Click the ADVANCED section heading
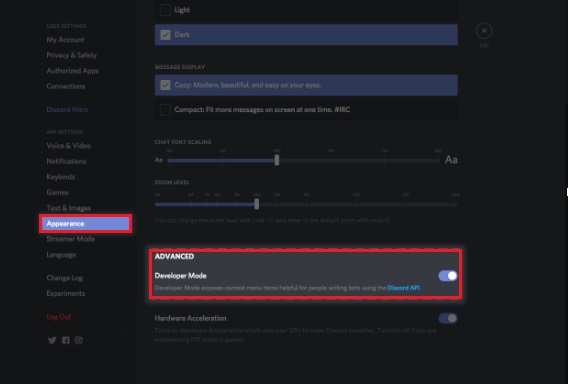568x384 pixels. (x=174, y=256)
